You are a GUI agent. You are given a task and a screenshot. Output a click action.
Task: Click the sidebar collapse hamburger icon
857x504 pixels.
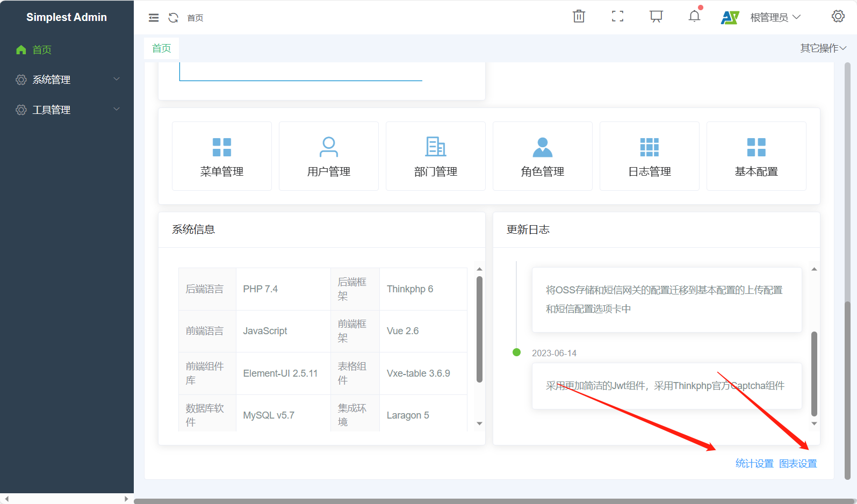154,18
